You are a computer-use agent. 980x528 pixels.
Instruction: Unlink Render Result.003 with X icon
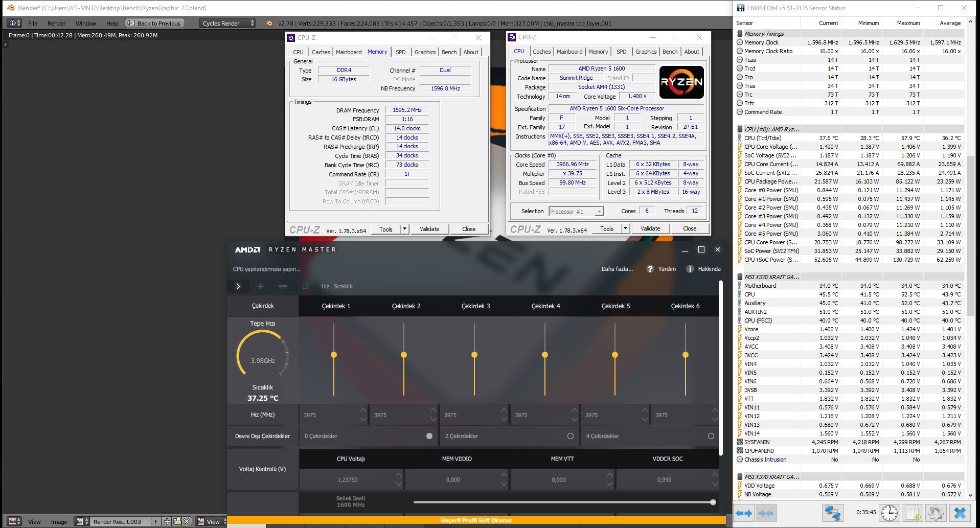click(187, 521)
